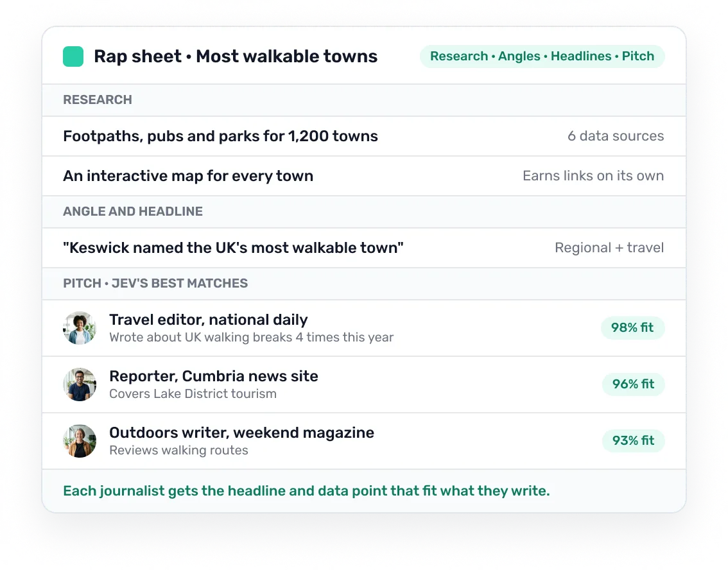Click the 98% fit badge
The height and width of the screenshot is (570, 728).
[x=632, y=328]
